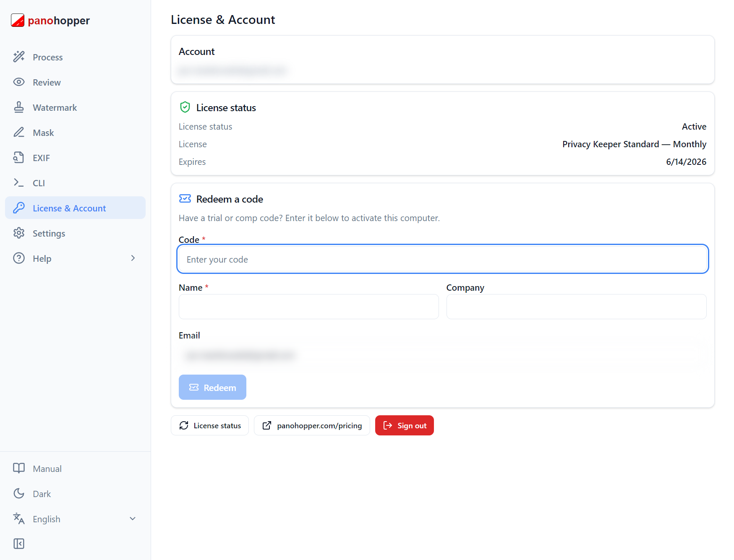Viewport: 734px width, 560px height.
Task: Click the Manual open book icon
Action: pos(19,468)
